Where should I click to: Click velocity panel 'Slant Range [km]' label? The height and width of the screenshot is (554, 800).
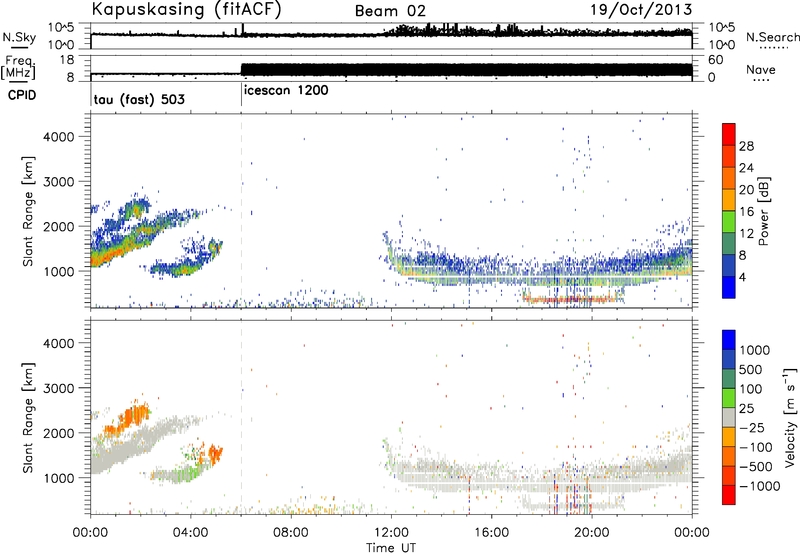click(28, 417)
